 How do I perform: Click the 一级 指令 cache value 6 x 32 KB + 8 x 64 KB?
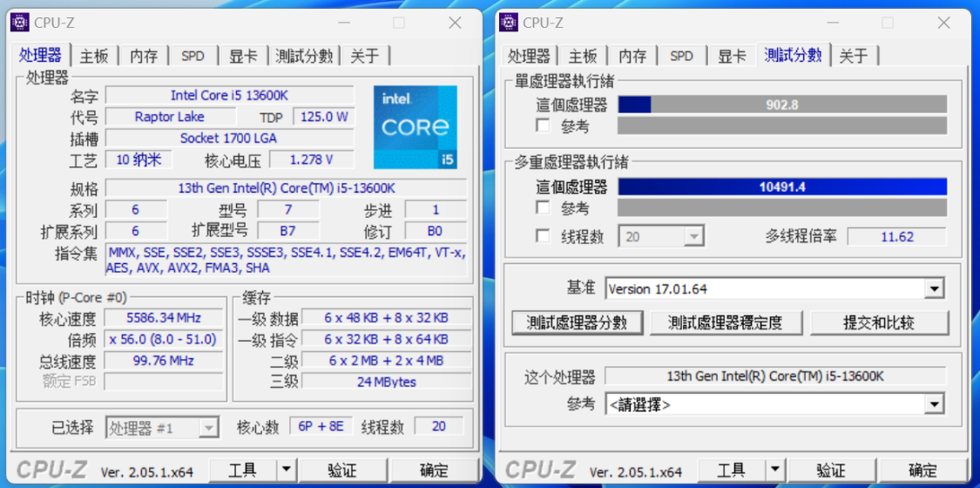(x=386, y=339)
